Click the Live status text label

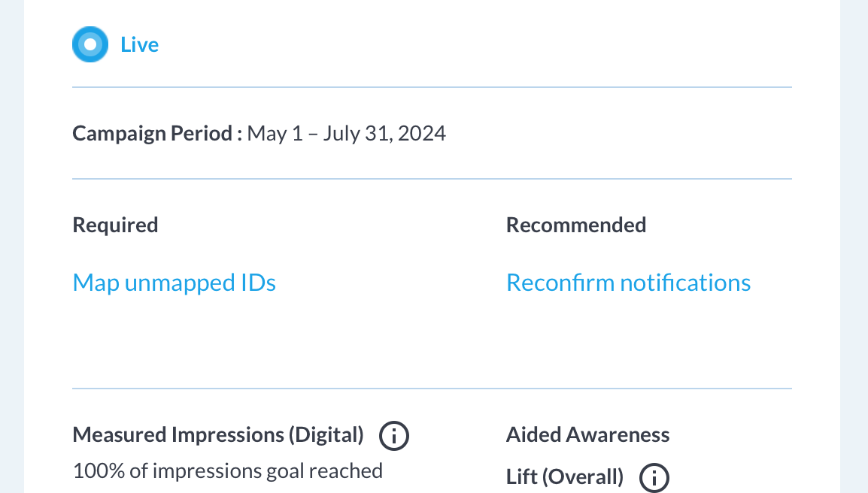tap(139, 45)
